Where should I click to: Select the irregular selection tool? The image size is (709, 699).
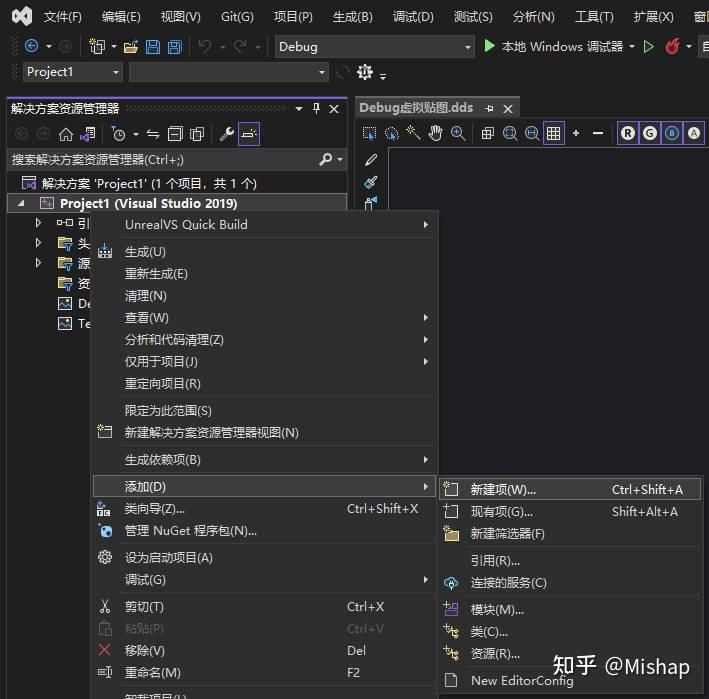click(391, 133)
